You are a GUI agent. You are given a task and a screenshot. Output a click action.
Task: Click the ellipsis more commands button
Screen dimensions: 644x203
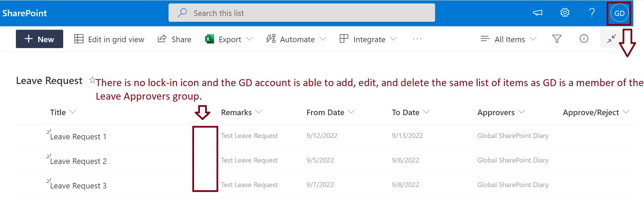(x=417, y=39)
